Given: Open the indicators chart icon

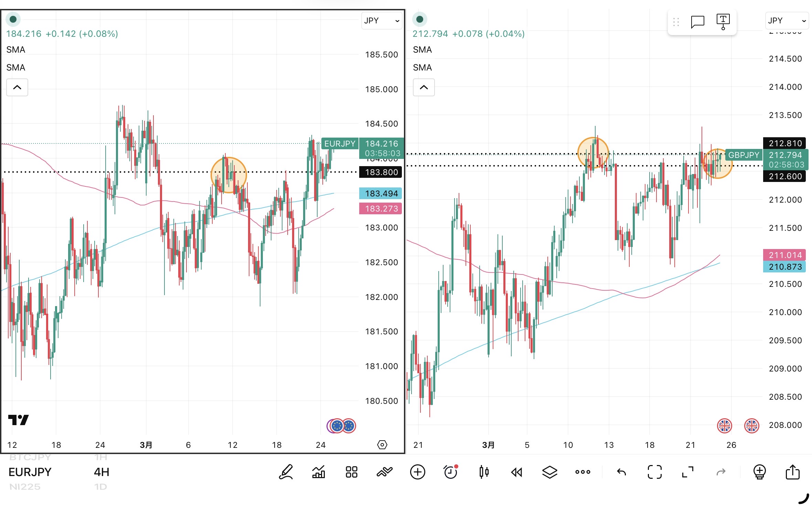Looking at the screenshot, I should tap(318, 472).
